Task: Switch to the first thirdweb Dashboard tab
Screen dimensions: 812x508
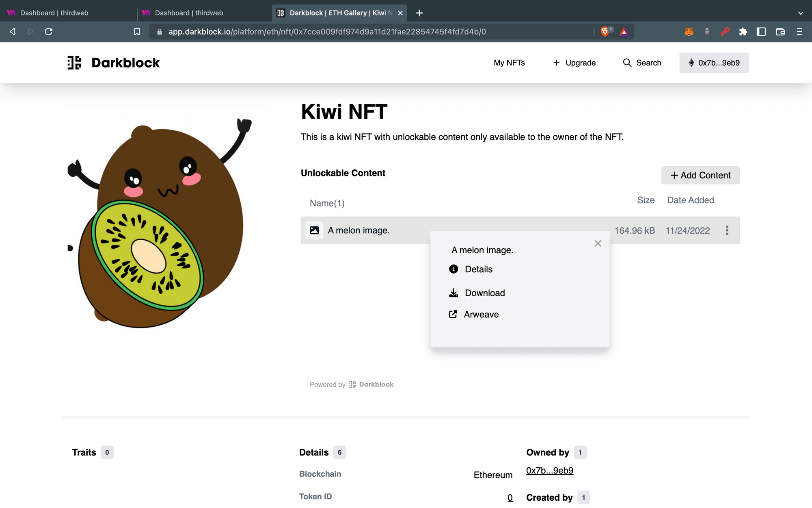Action: 54,13
